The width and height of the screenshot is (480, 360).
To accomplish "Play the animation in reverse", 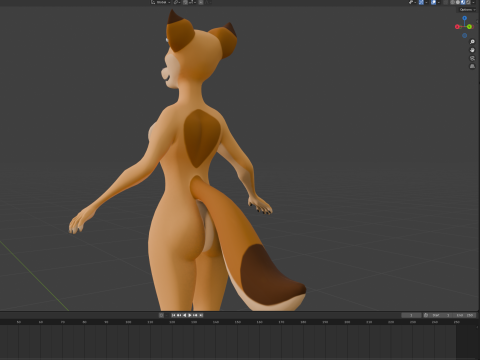I will pos(184,315).
